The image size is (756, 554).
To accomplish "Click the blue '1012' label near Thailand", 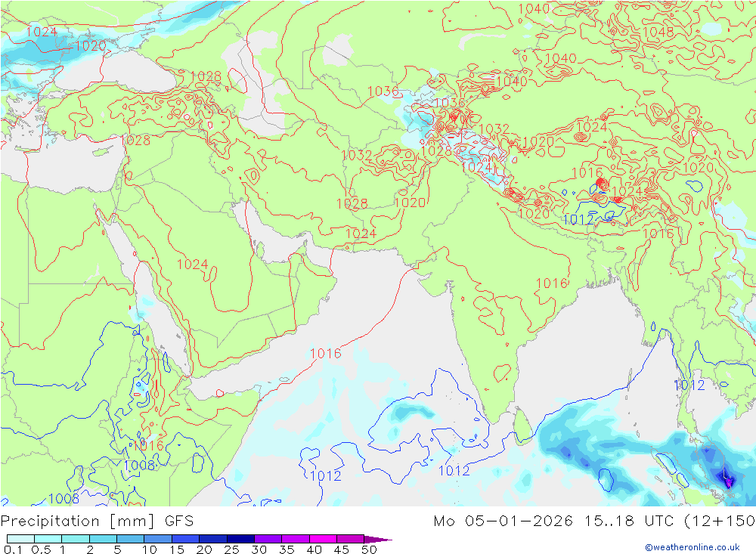I will tap(689, 385).
